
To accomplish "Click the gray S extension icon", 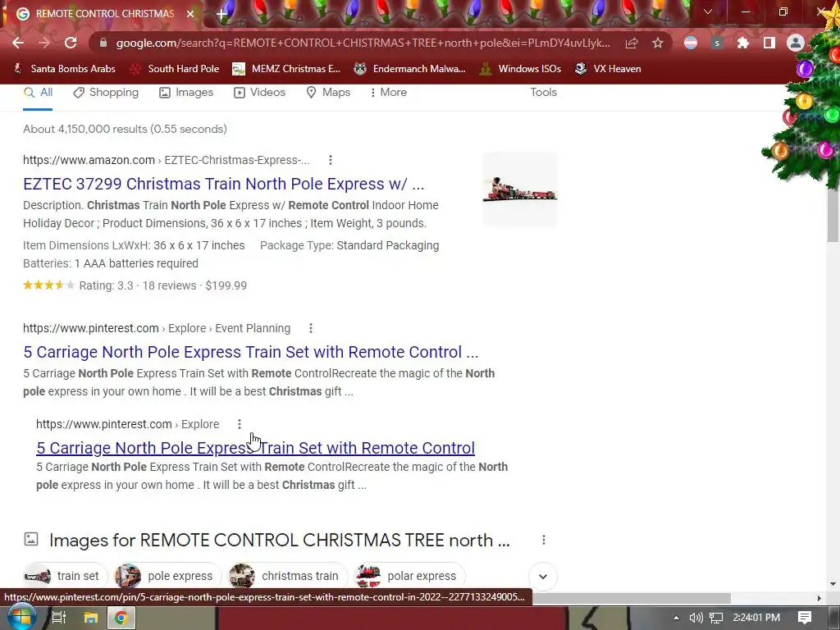I will coord(717,43).
